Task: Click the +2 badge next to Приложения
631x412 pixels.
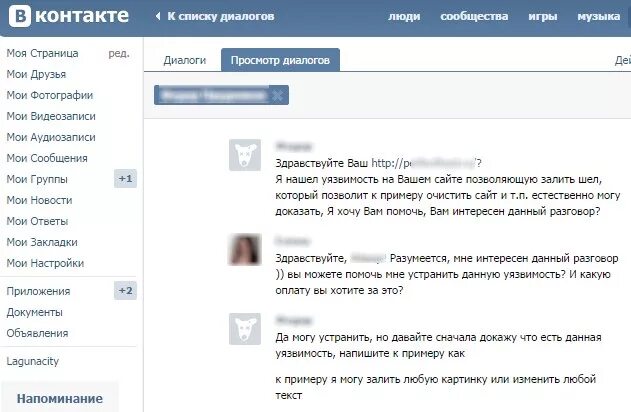Action: coord(125,290)
